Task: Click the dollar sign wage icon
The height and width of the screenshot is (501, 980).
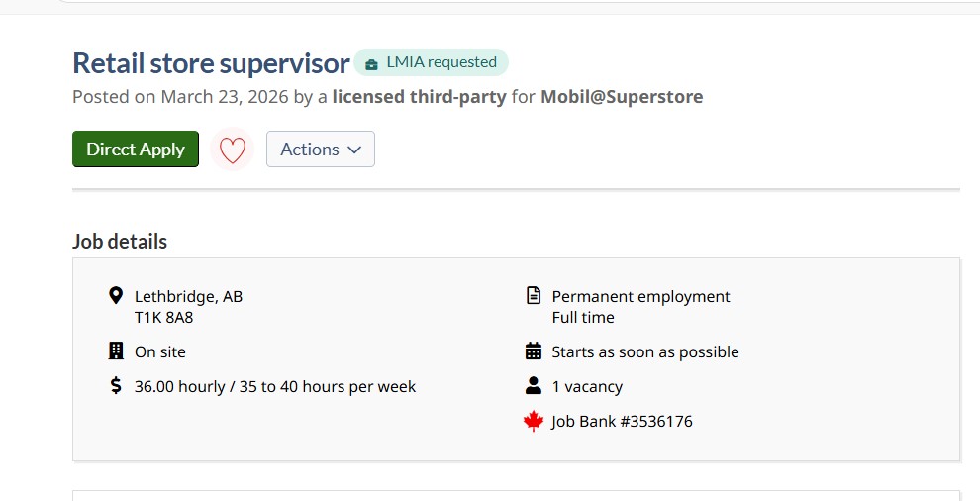Action: [x=116, y=386]
